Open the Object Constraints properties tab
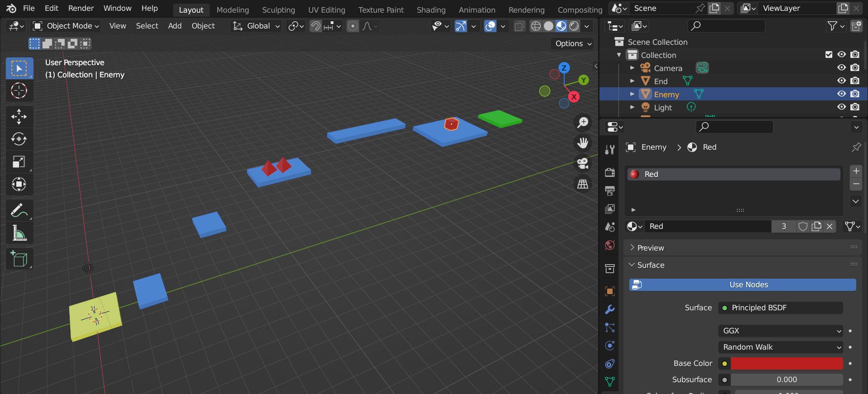 coord(610,364)
